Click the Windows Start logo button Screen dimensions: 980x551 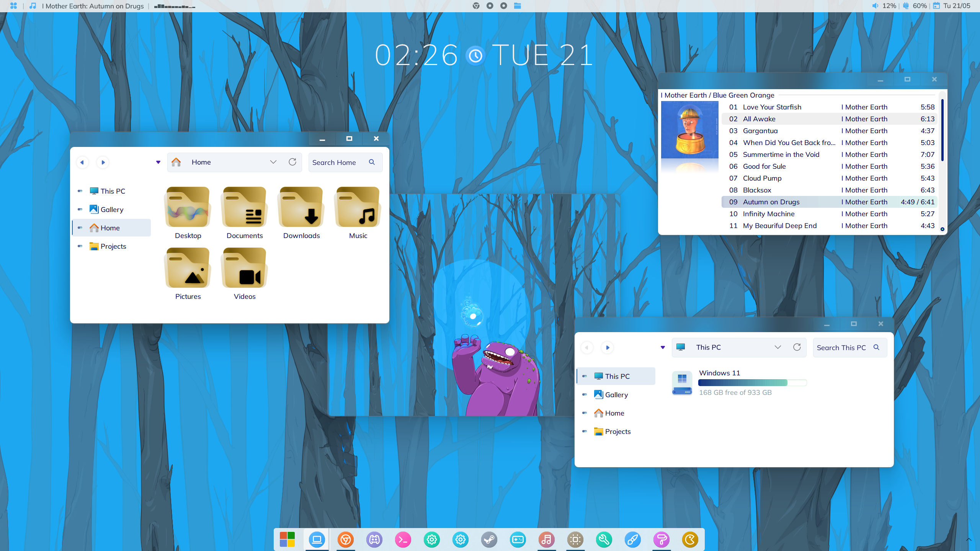pyautogui.click(x=287, y=540)
